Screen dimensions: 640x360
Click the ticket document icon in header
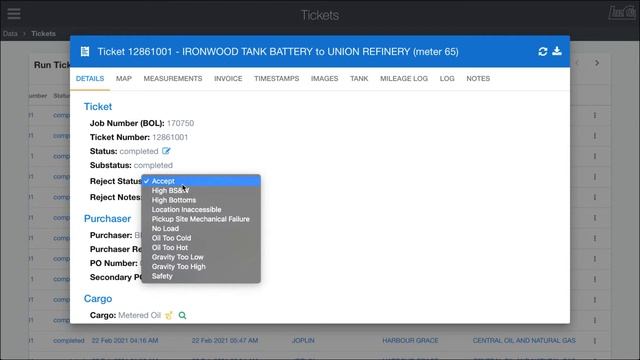pyautogui.click(x=85, y=51)
